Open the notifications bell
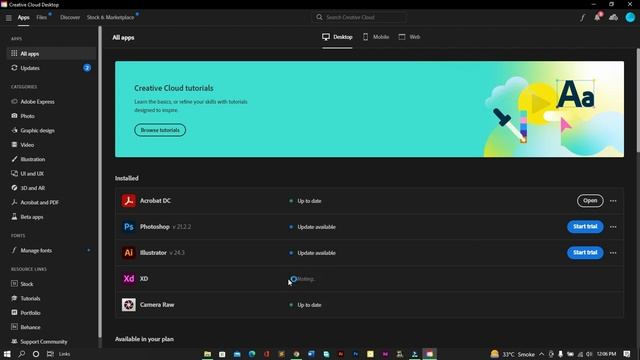The width and height of the screenshot is (640, 360). [598, 17]
